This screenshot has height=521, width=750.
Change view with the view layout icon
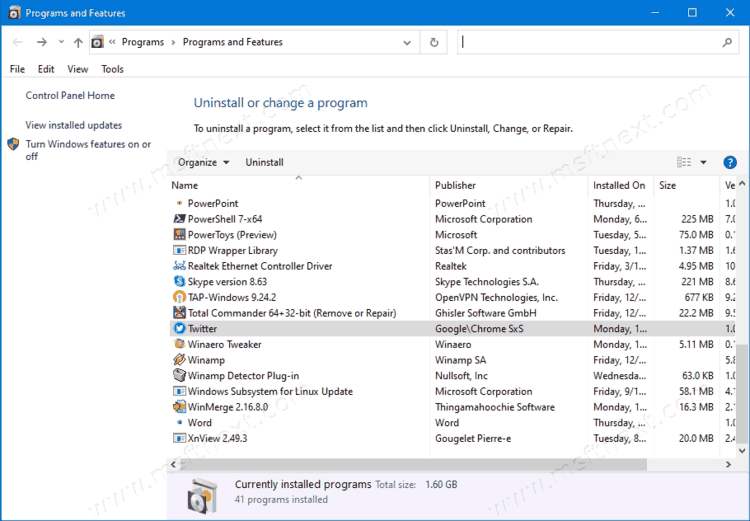pyautogui.click(x=684, y=162)
